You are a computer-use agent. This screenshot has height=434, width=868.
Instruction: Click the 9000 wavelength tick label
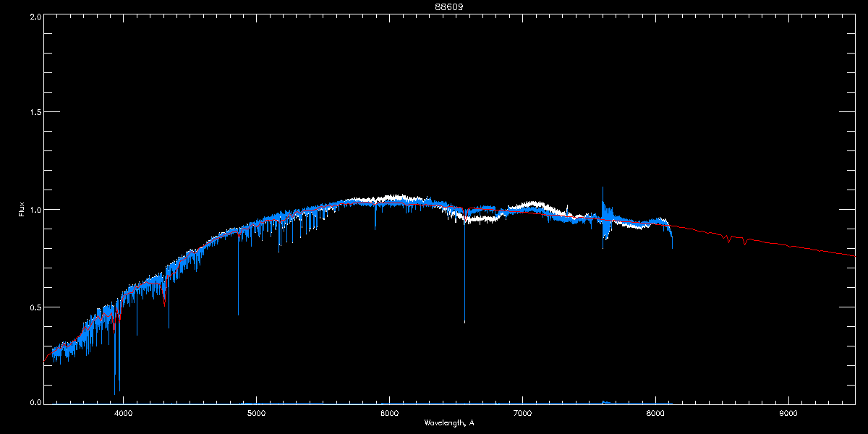click(x=788, y=414)
